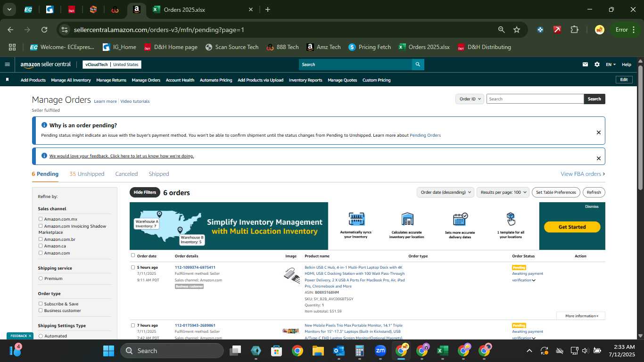The width and height of the screenshot is (644, 362).
Task: Open the vCloudTech United States account switcher
Action: (x=112, y=65)
